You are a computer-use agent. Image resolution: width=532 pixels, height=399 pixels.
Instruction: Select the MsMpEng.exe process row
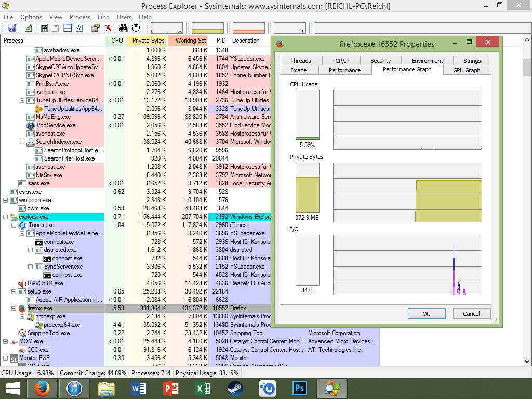136,117
